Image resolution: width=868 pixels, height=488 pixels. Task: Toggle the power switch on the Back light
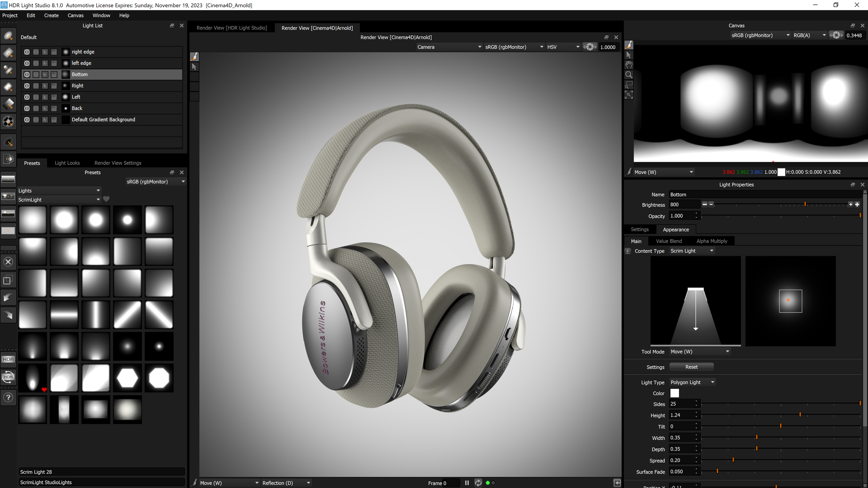27,108
